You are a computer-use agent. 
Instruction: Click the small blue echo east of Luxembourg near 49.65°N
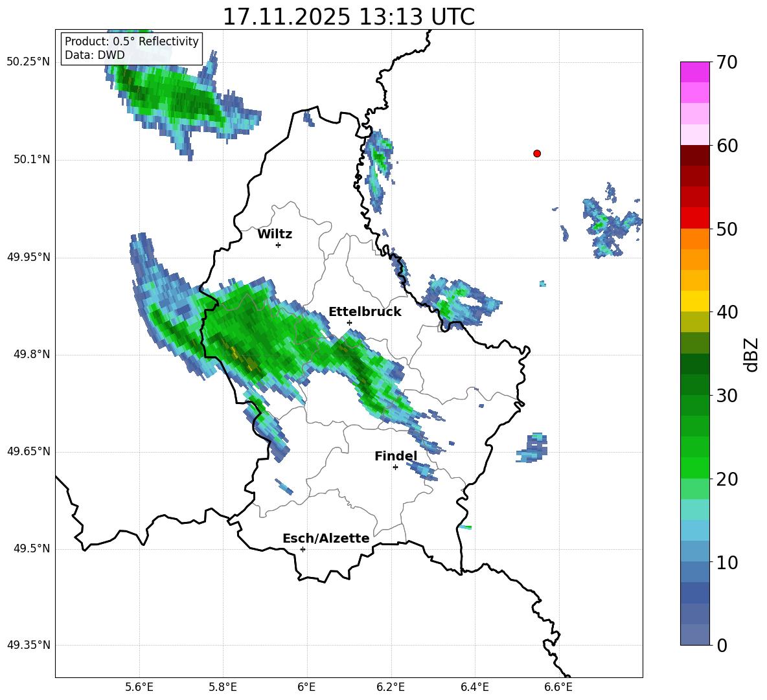(532, 447)
